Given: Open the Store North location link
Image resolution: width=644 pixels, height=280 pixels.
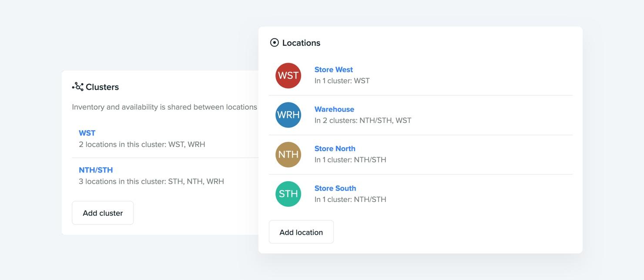Looking at the screenshot, I should [335, 148].
